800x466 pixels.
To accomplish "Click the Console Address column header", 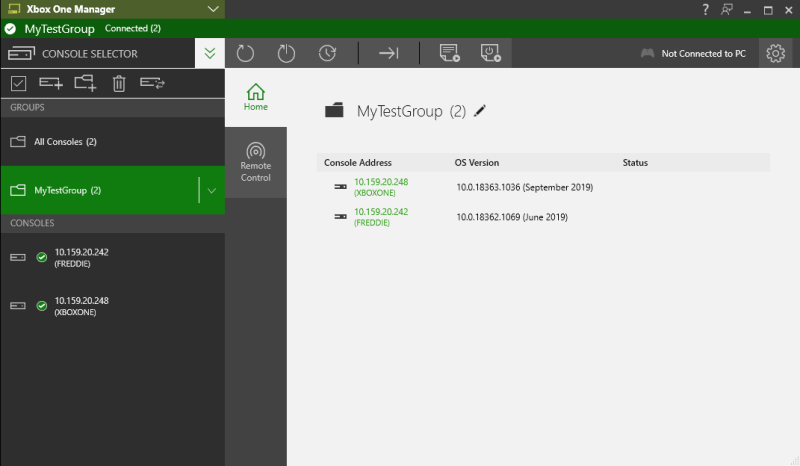I will 358,163.
